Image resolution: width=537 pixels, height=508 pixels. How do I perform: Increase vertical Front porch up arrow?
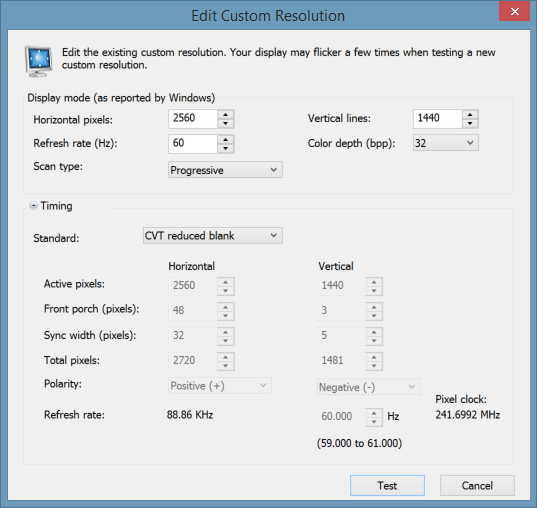coord(374,307)
